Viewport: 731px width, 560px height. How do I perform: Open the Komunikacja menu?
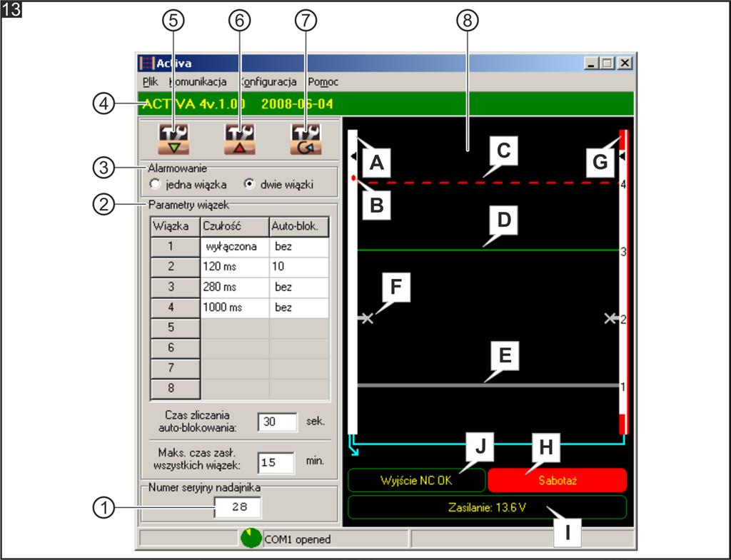(x=198, y=82)
